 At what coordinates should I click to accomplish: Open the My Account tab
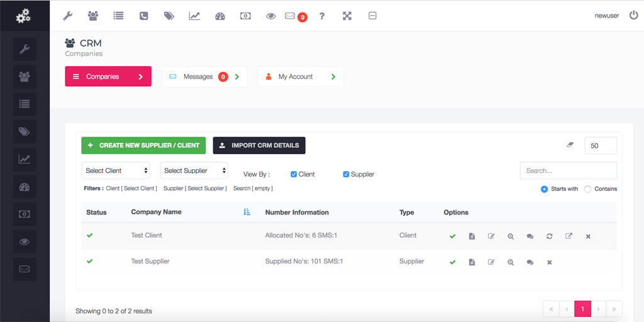coord(301,77)
